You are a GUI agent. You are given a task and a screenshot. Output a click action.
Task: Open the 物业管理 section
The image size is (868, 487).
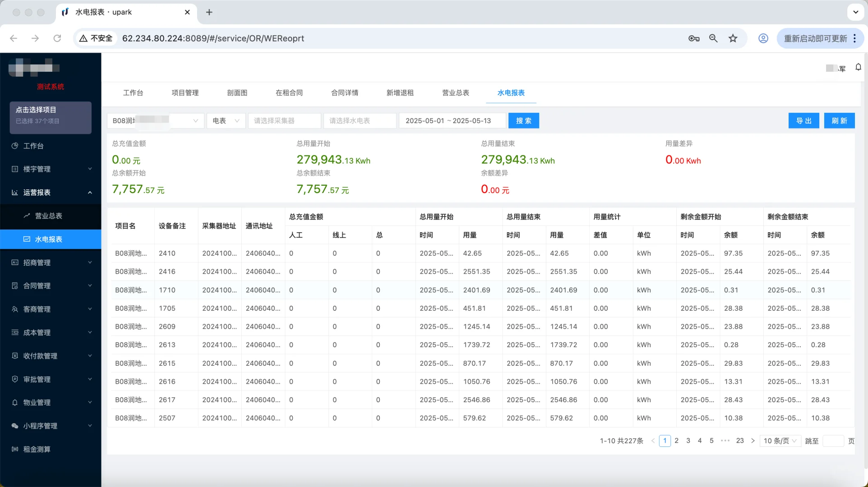pyautogui.click(x=36, y=402)
